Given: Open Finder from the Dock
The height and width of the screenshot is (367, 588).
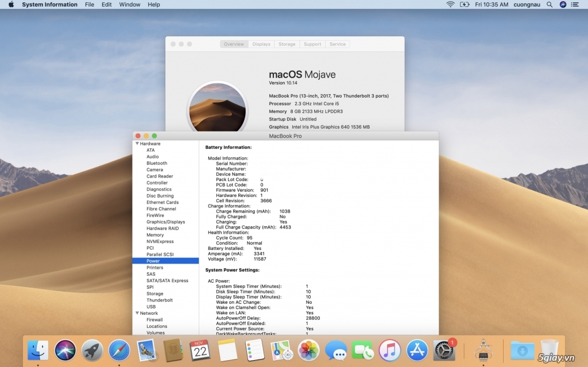Looking at the screenshot, I should click(x=38, y=350).
